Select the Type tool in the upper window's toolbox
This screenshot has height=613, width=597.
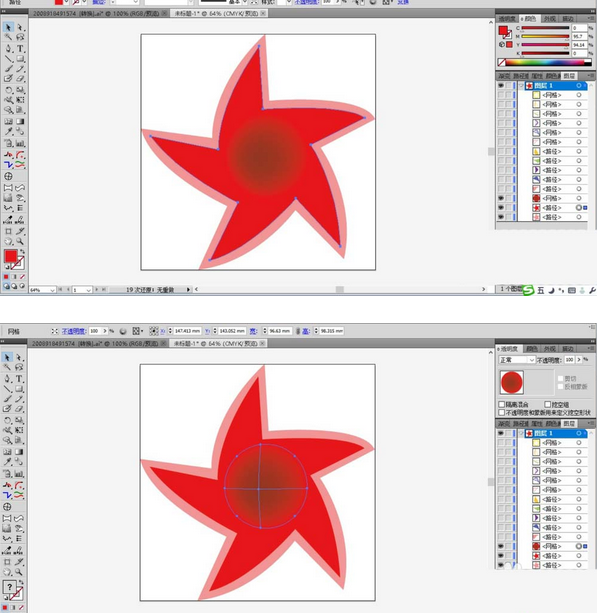point(20,48)
